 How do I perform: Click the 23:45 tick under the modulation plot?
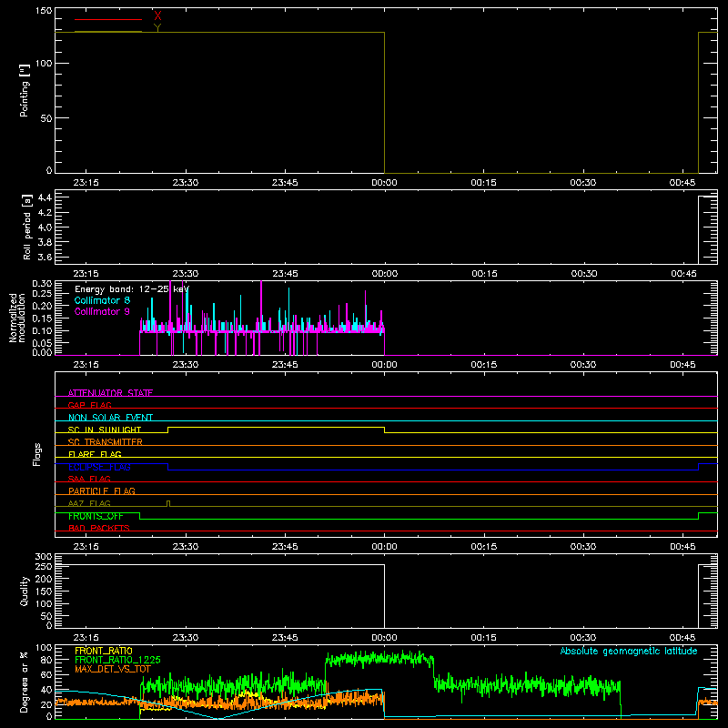(285, 365)
